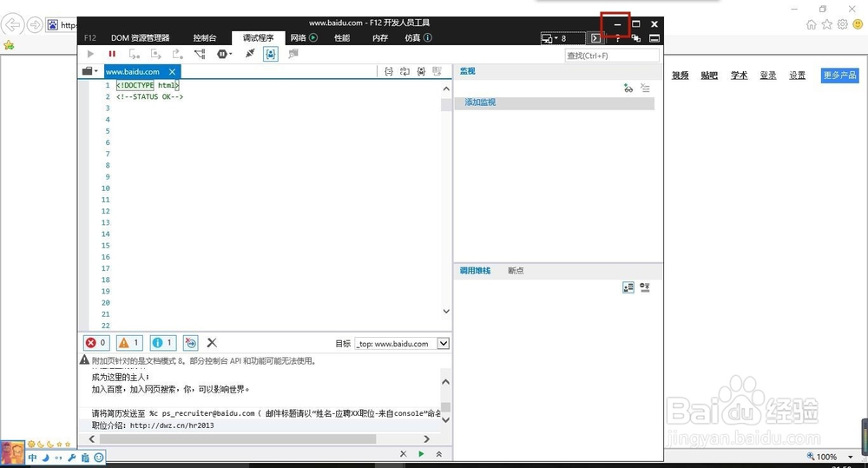Click the greyed source map icon
The height and width of the screenshot is (468, 868).
point(293,54)
